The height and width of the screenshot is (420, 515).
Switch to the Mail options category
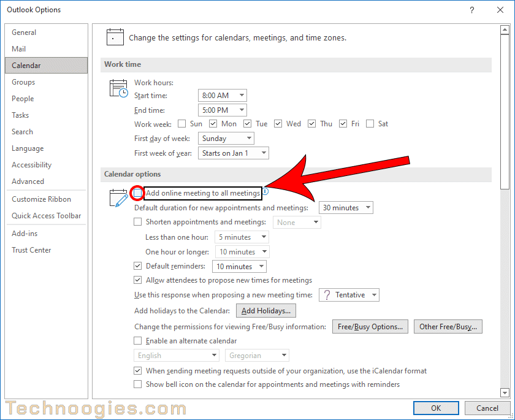19,49
